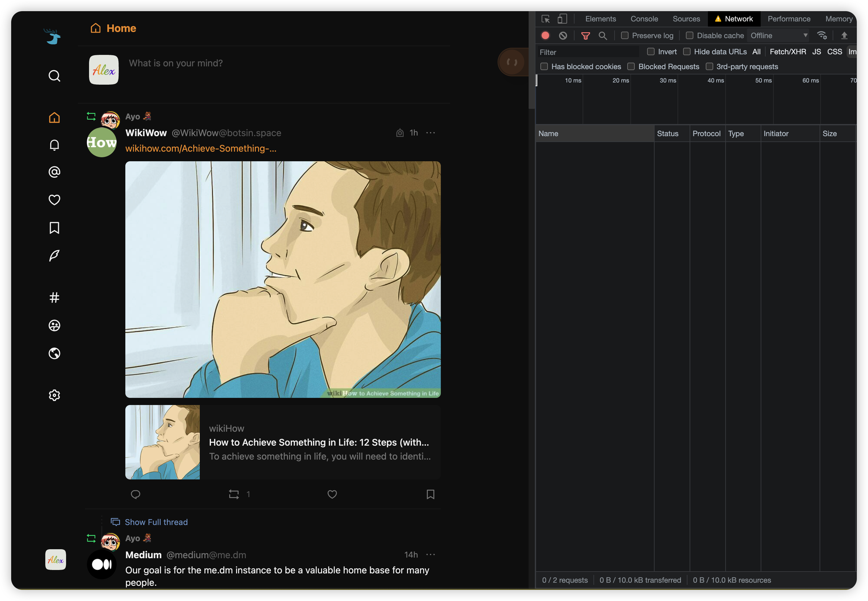Viewport: 868px width, 601px height.
Task: Click the What is on your mind field
Action: [176, 63]
